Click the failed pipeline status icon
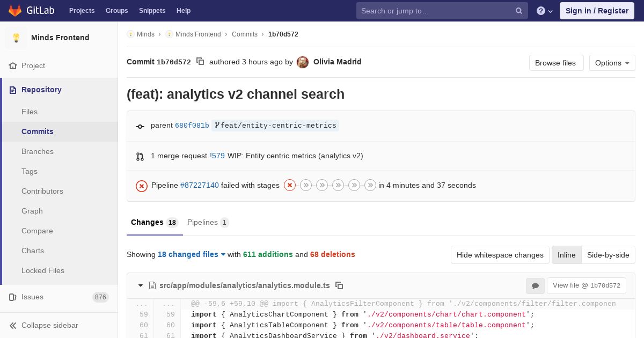Viewport: 644px width, 338px height. tap(142, 186)
